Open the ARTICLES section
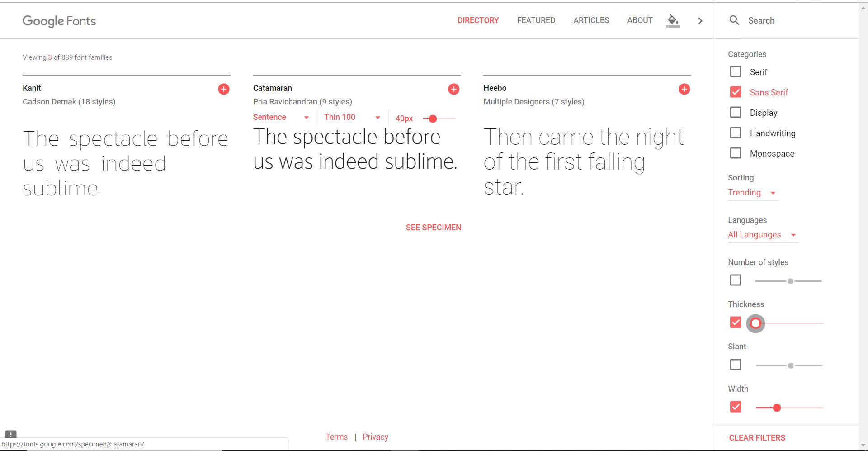This screenshot has height=451, width=868. [591, 20]
